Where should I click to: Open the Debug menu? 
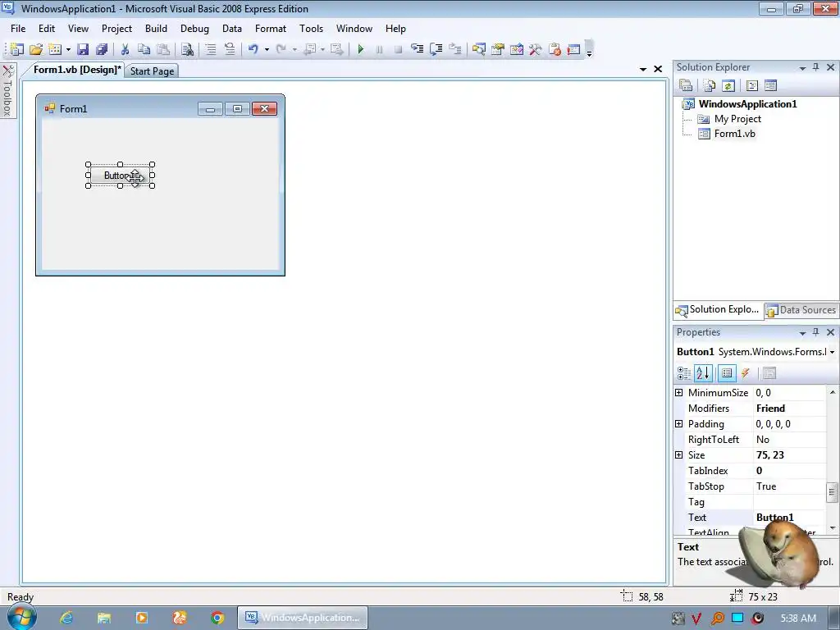[x=194, y=29]
